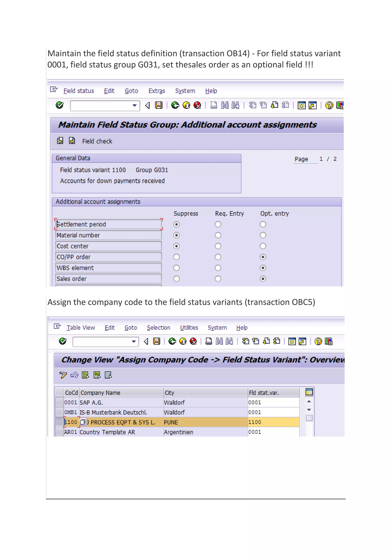Click green Back icon in Field status toolbar

click(175, 105)
